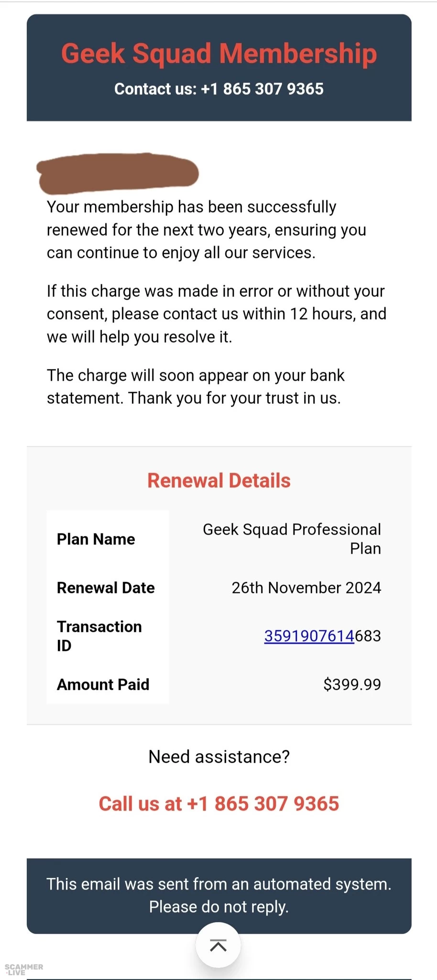Click the '26th November 2024' date
The image size is (437, 980).
pyautogui.click(x=306, y=588)
